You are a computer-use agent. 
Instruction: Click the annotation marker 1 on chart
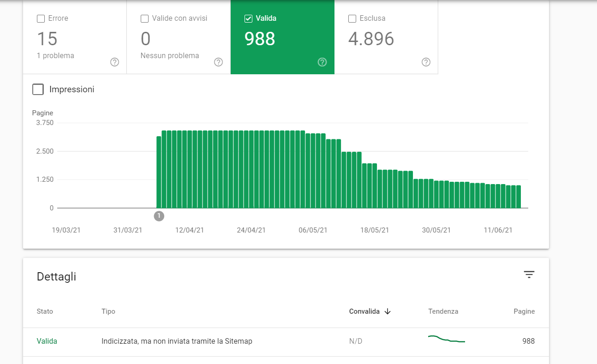pos(159,216)
